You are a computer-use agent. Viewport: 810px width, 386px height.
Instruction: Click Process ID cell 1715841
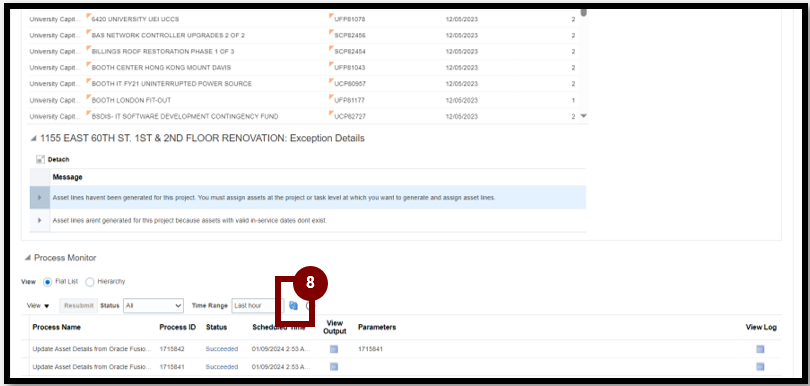172,367
